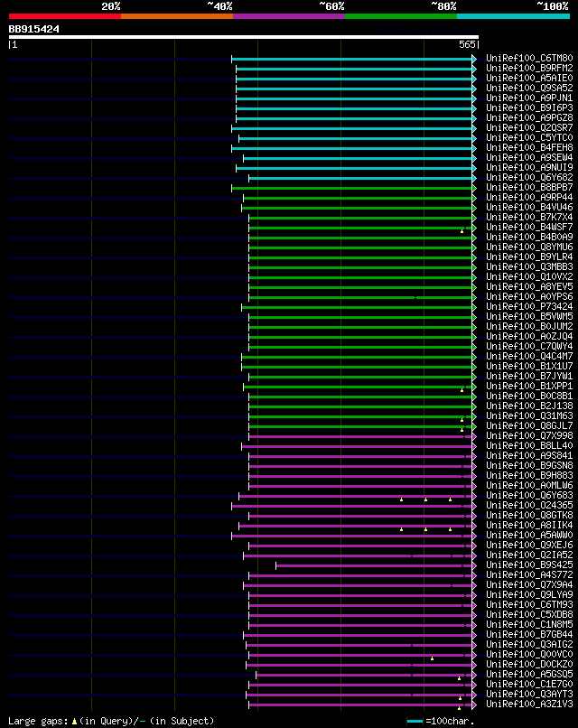
Task: Open hit UniRef100_A9PJN1
Action: [529, 98]
